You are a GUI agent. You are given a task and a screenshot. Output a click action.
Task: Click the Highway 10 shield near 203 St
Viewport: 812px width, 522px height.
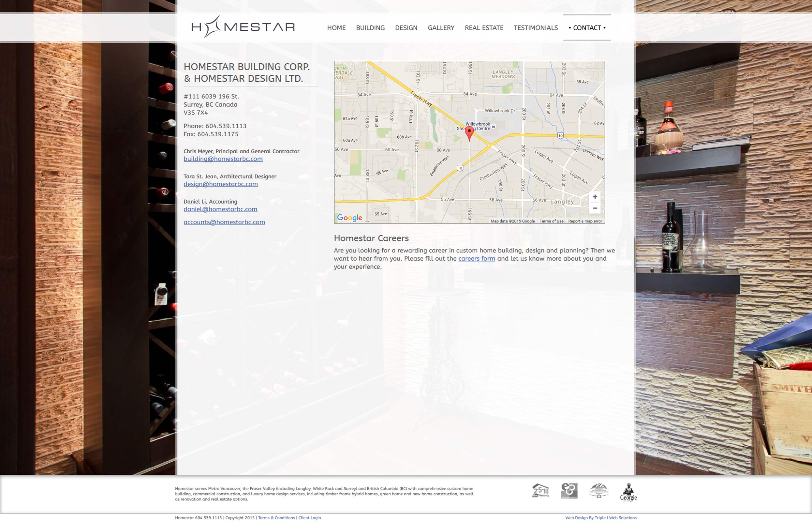(x=560, y=136)
